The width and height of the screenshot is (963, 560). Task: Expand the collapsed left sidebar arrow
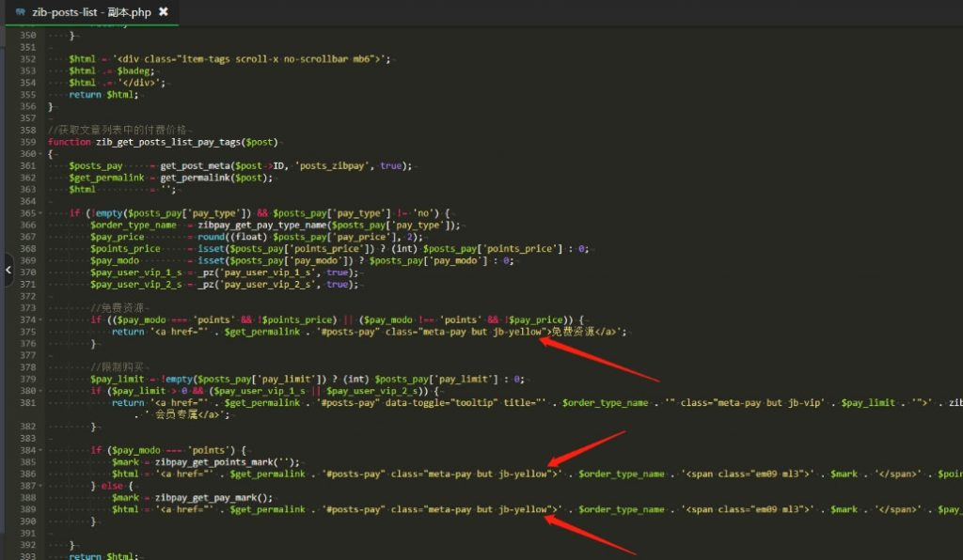pos(8,271)
